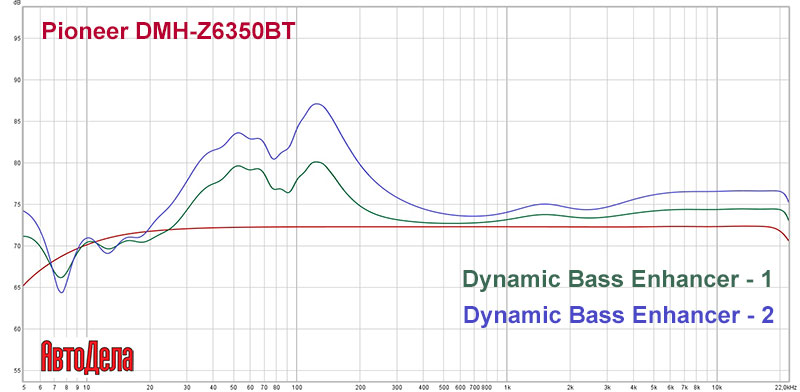Click the 22,0kHz frequency axis label
The width and height of the screenshot is (800, 392).
(x=787, y=387)
